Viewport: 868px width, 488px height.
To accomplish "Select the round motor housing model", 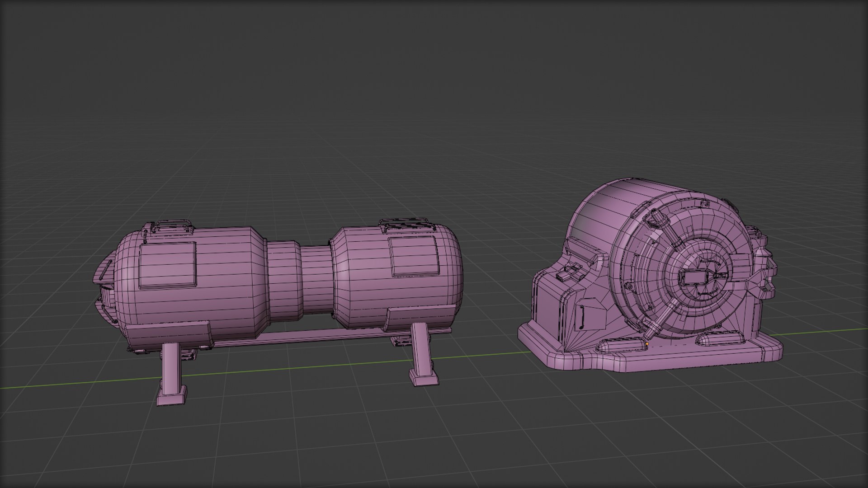I will click(651, 276).
